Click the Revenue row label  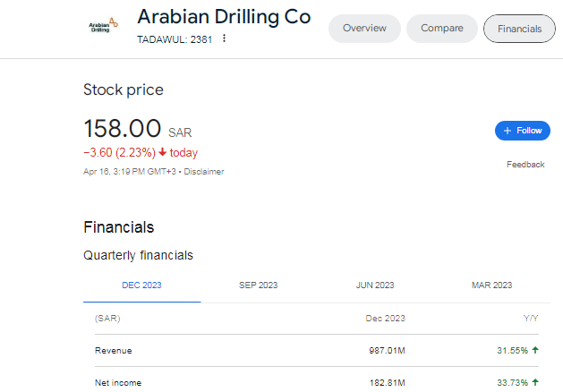[113, 350]
